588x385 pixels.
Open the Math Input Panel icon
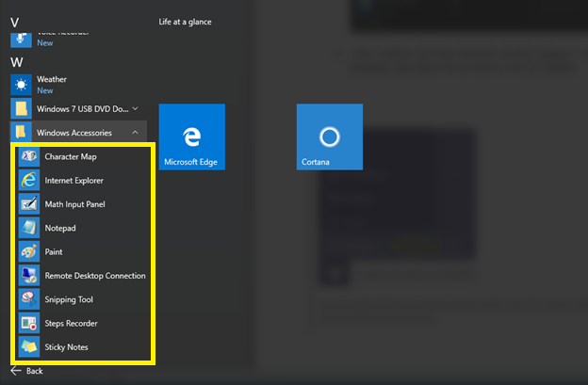pyautogui.click(x=29, y=204)
